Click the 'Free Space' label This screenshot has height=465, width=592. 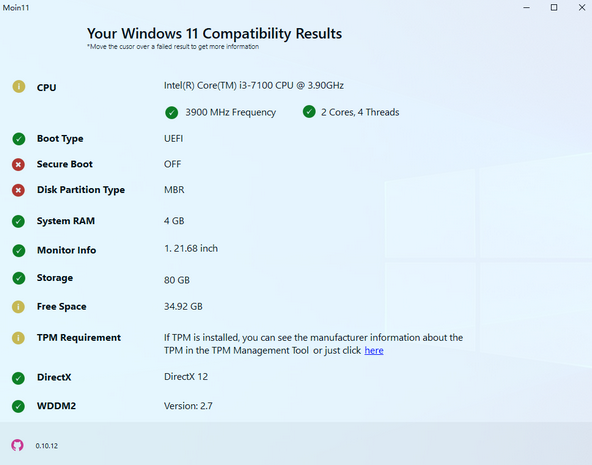click(x=62, y=307)
